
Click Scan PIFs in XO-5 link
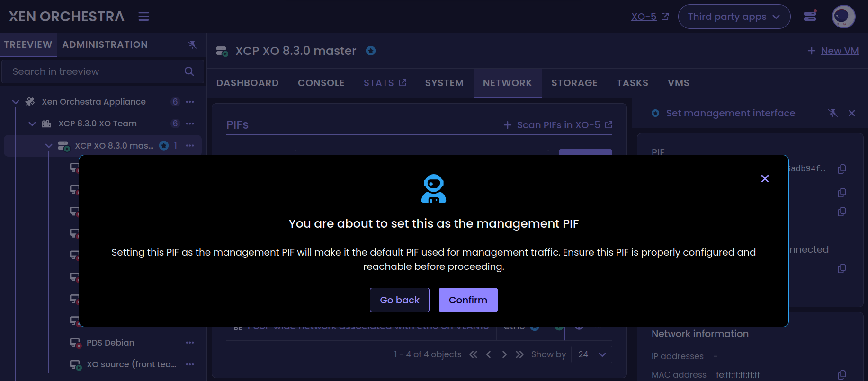point(558,125)
